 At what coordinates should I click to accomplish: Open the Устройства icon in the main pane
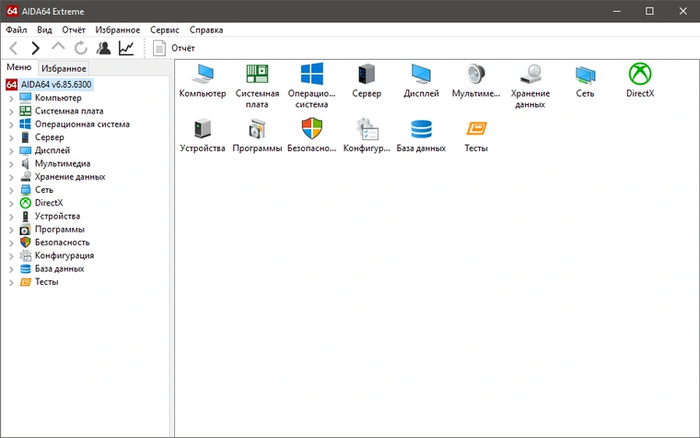pyautogui.click(x=203, y=129)
